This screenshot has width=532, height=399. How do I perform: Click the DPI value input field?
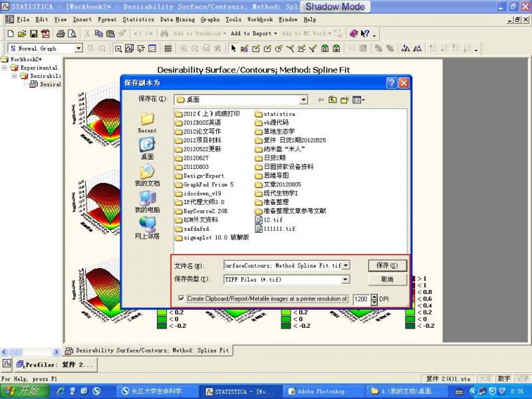[x=362, y=299]
